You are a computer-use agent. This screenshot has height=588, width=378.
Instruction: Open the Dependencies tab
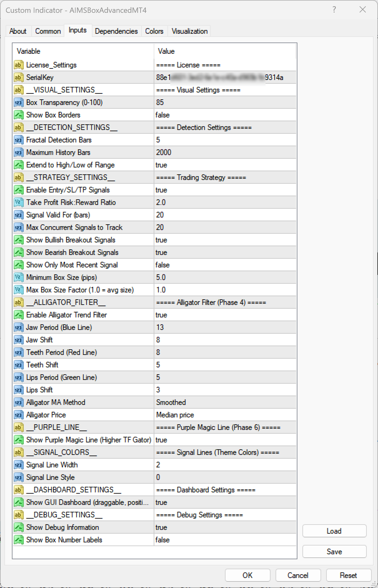tap(116, 31)
